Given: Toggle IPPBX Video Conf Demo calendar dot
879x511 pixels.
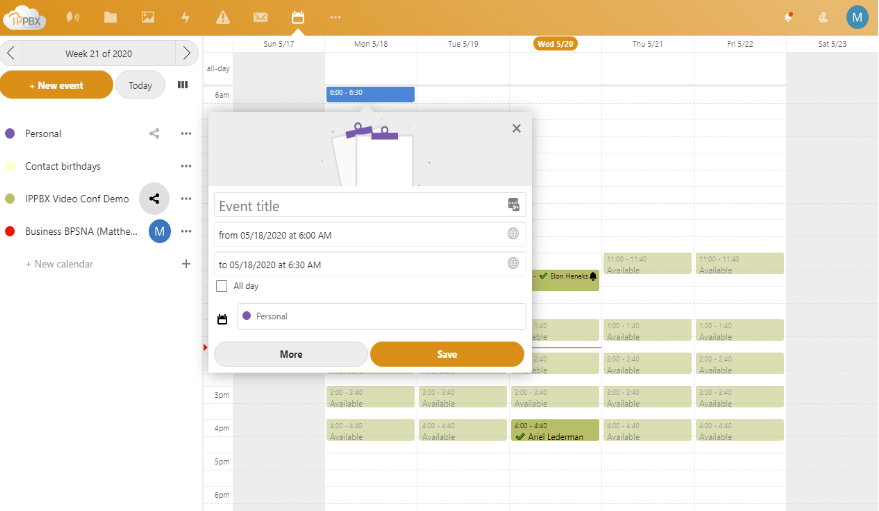Looking at the screenshot, I should pyautogui.click(x=10, y=199).
